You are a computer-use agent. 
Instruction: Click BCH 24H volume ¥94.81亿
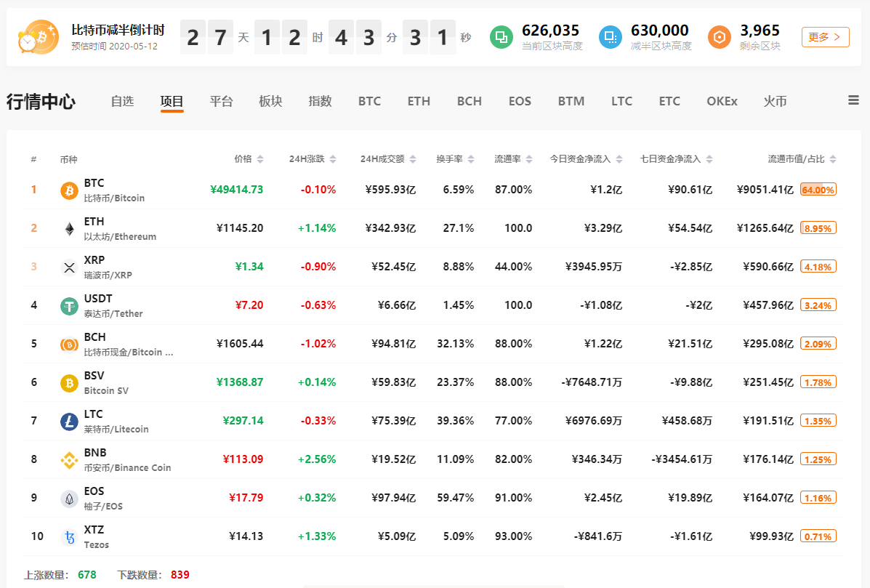click(394, 343)
